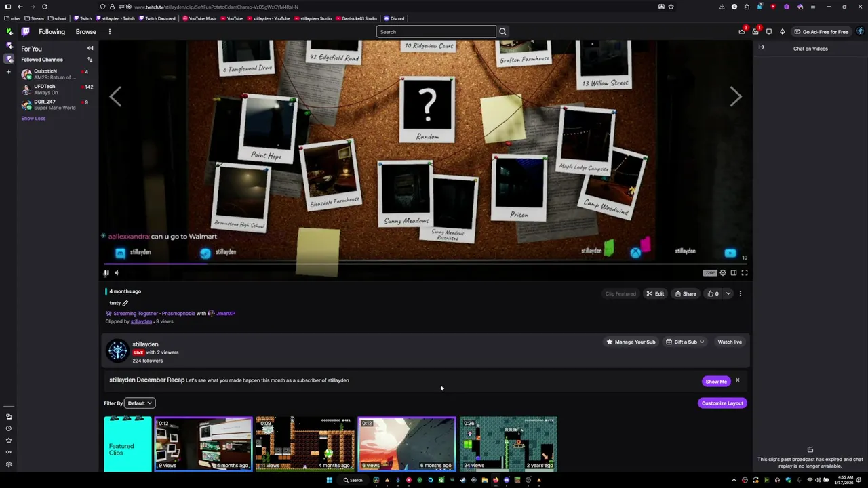
Task: Toggle theatre mode on the player
Action: tap(734, 272)
